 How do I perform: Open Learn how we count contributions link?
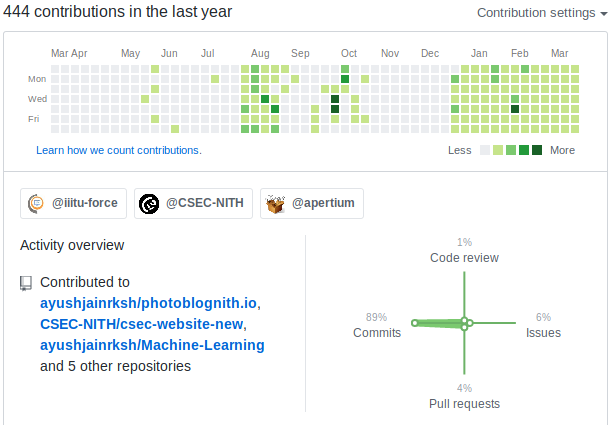click(118, 150)
